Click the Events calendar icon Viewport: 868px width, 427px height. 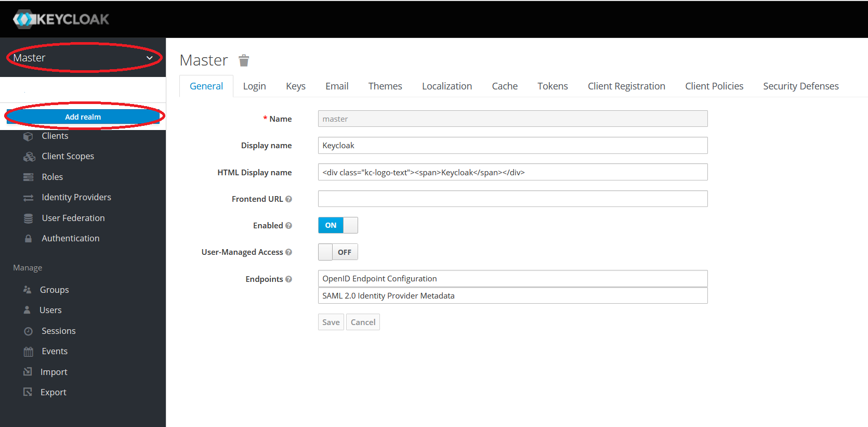pyautogui.click(x=28, y=352)
